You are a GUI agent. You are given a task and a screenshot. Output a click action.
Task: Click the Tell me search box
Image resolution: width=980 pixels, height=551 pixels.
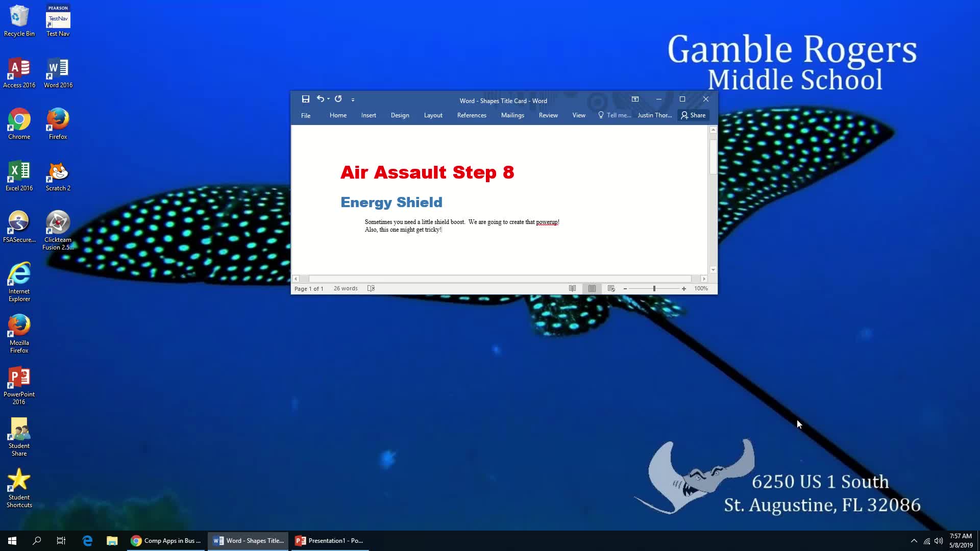tap(615, 114)
